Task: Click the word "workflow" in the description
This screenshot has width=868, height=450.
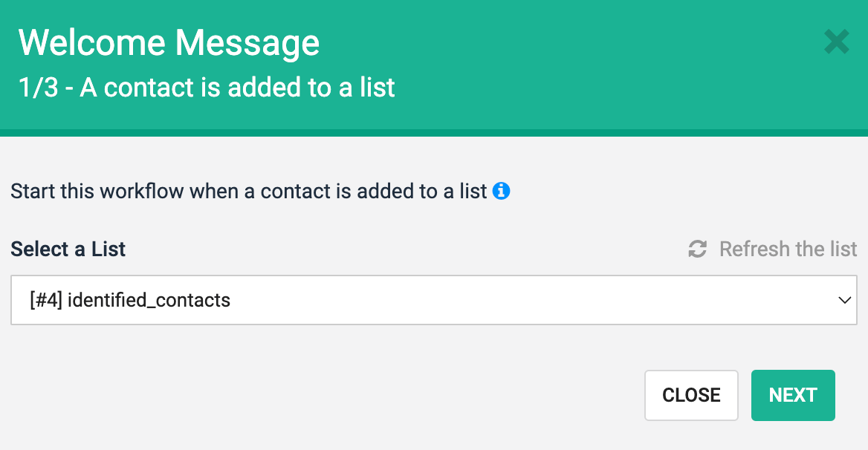Action: click(142, 191)
